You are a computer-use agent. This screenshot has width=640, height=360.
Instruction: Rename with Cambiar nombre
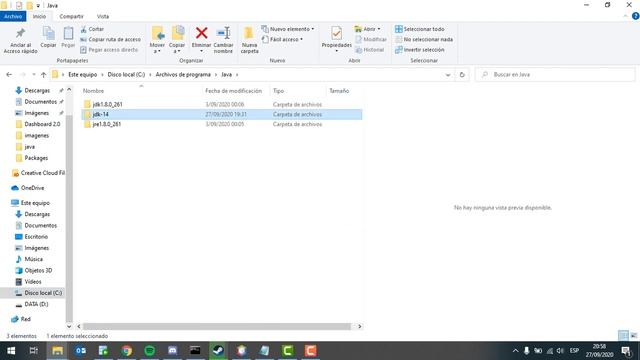[223, 40]
